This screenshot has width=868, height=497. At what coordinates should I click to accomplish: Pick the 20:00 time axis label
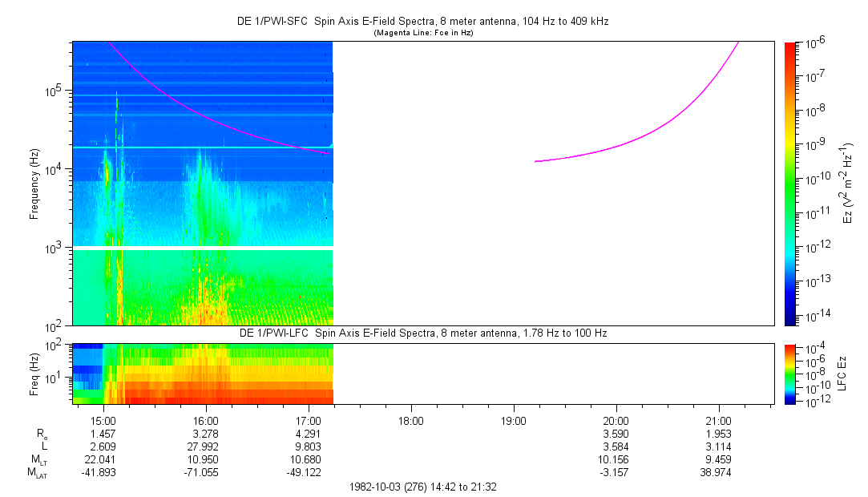(x=616, y=420)
